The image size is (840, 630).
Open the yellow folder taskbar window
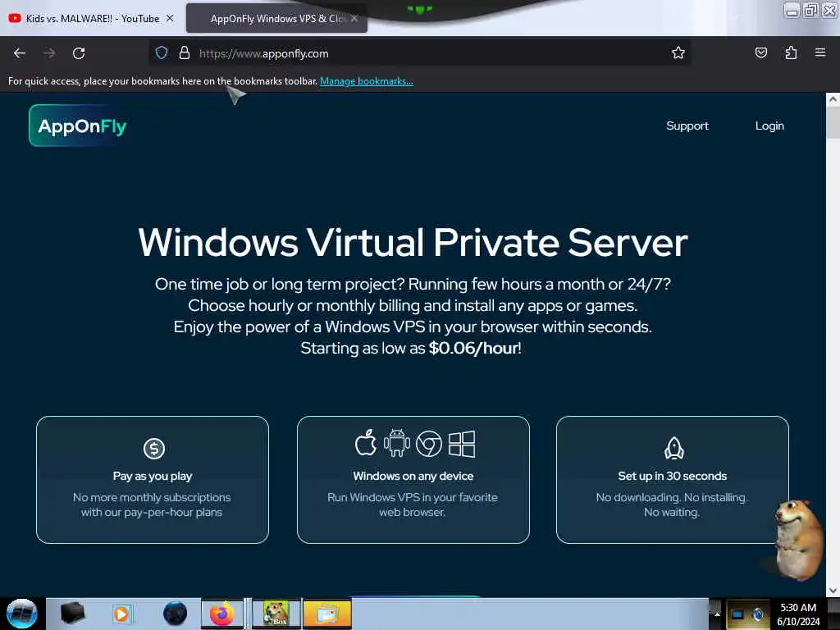tap(327, 614)
